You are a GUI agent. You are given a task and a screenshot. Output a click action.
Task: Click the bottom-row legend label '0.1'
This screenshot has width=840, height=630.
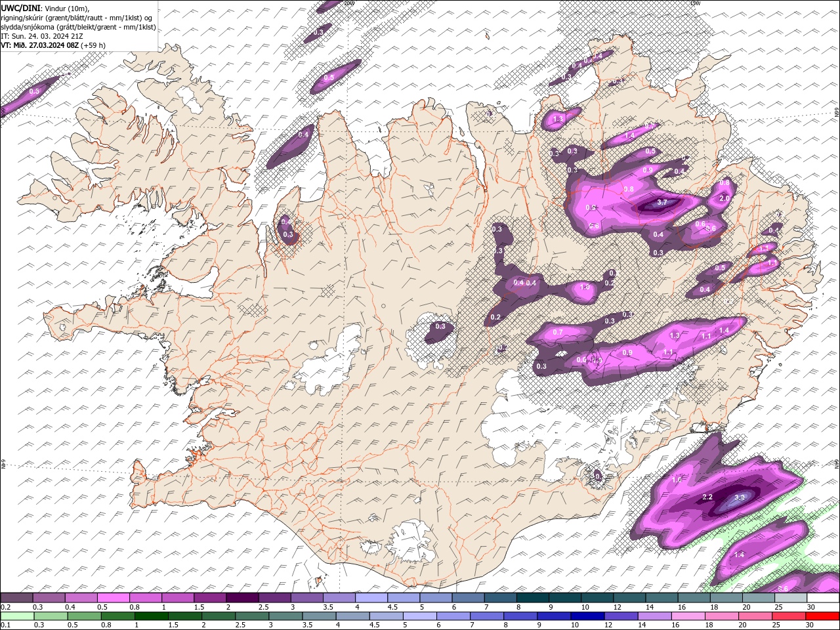(x=6, y=625)
